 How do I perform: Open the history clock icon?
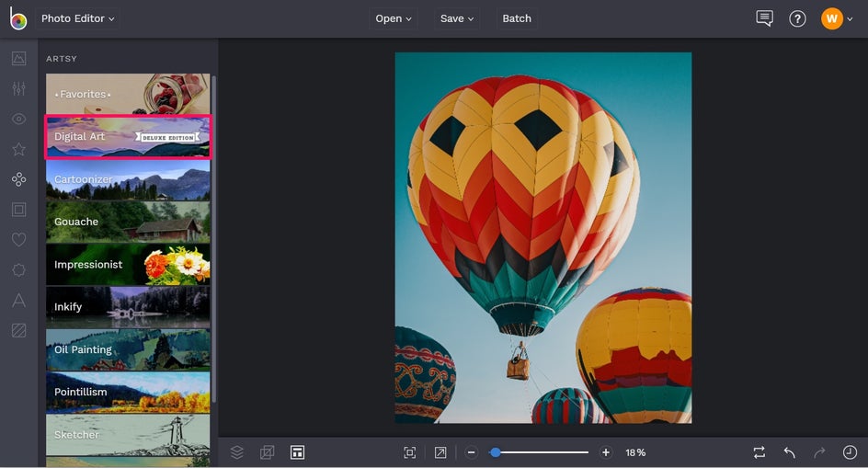tap(850, 452)
